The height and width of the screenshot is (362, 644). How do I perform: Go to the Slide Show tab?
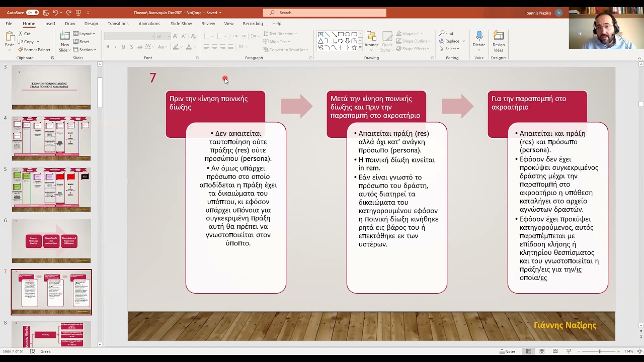click(181, 24)
